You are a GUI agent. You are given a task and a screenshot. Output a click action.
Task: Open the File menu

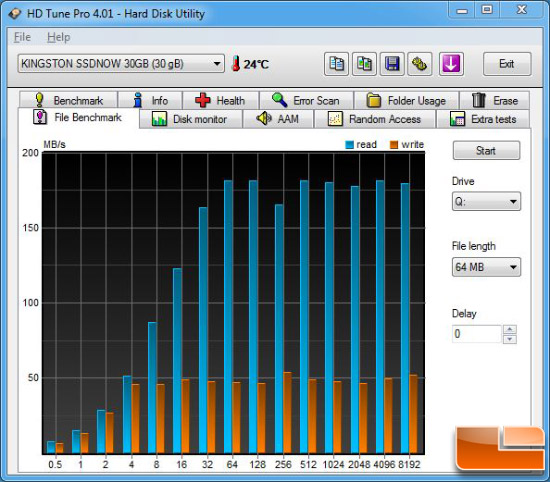click(x=22, y=37)
